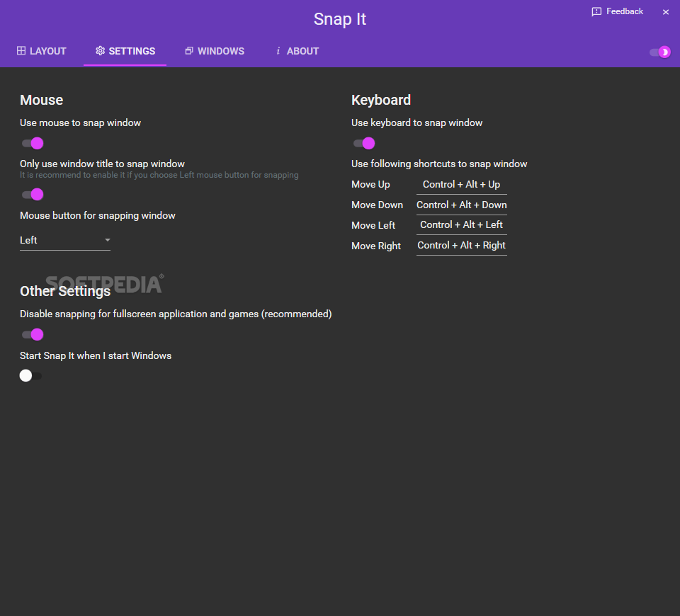Switch to the Settings tab

click(x=125, y=51)
